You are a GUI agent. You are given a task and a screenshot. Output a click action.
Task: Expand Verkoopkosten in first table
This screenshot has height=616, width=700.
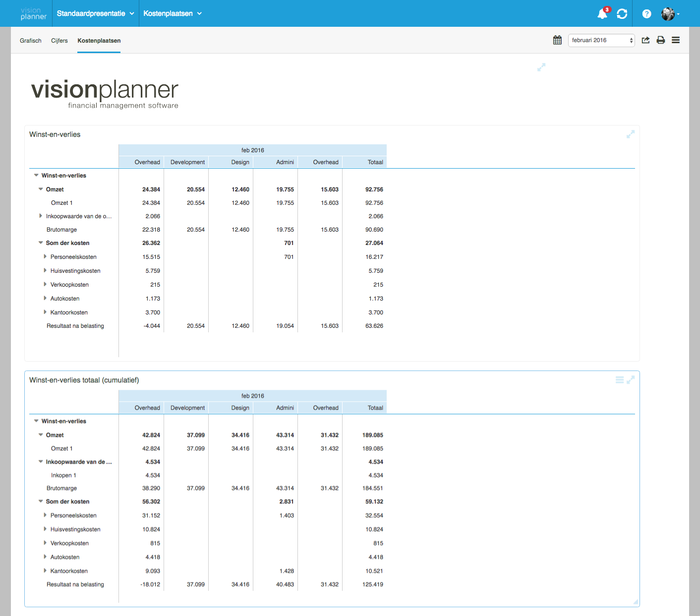(45, 284)
